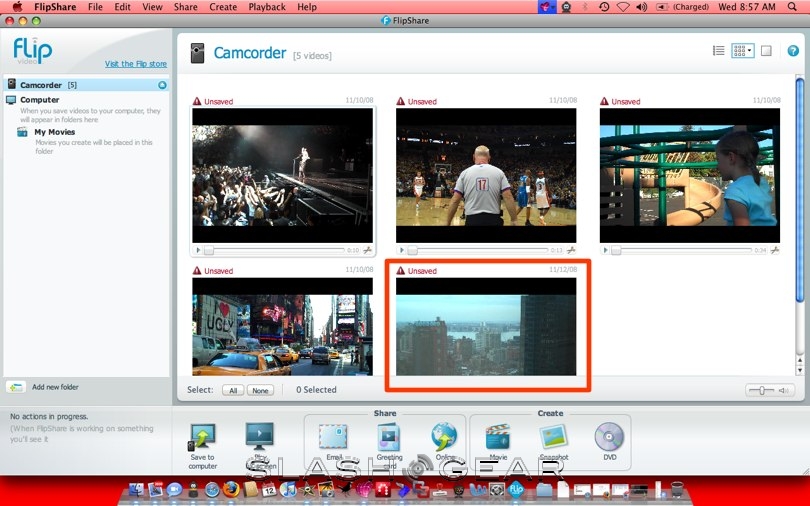This screenshot has height=506, width=810.
Task: Eject the Camcorder from the sidebar
Action: pos(162,85)
